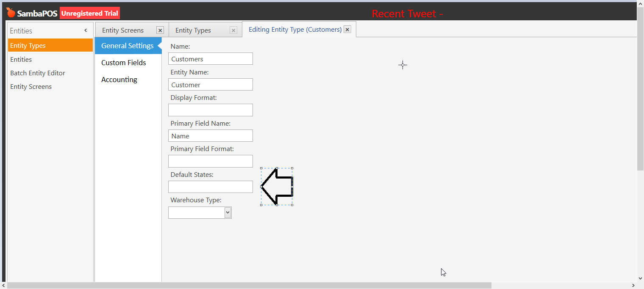Screen dimensions: 644x289
Task: Click the Display Format input field
Action: [x=211, y=110]
